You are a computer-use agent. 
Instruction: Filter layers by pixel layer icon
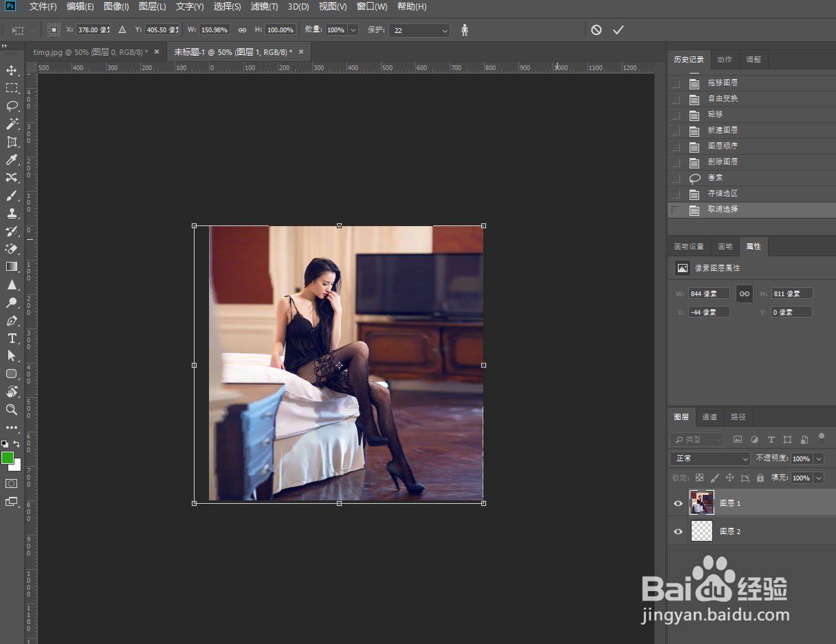click(x=738, y=439)
